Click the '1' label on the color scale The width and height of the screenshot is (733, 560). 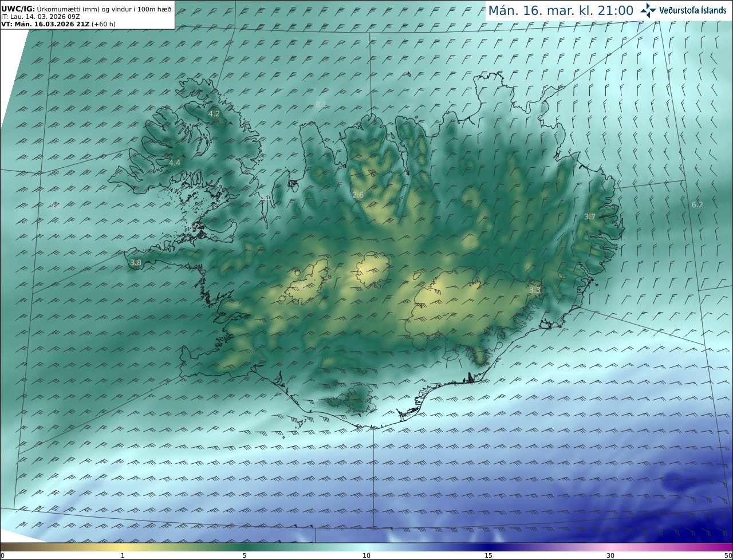[x=123, y=555]
